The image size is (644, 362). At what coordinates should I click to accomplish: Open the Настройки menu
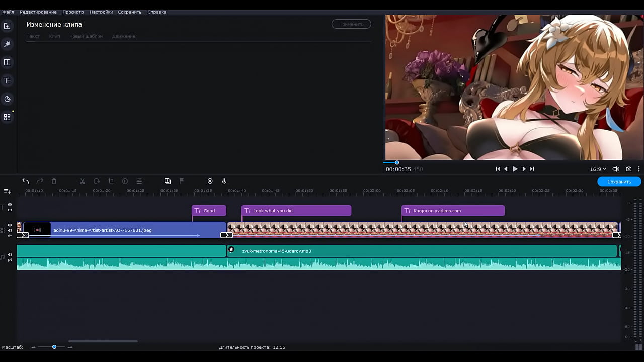[101, 12]
